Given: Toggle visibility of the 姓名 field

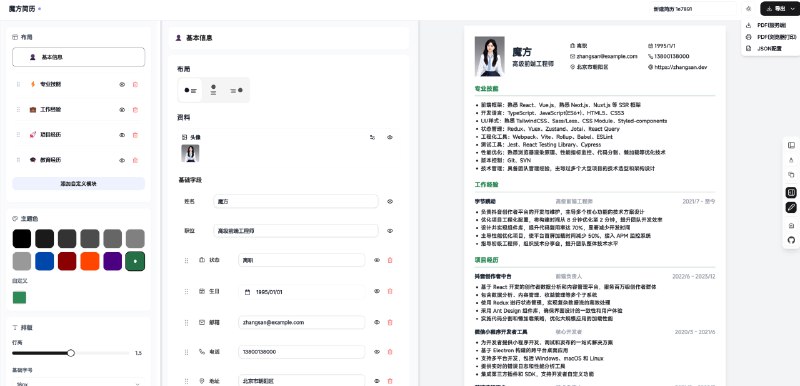Looking at the screenshot, I should 390,201.
